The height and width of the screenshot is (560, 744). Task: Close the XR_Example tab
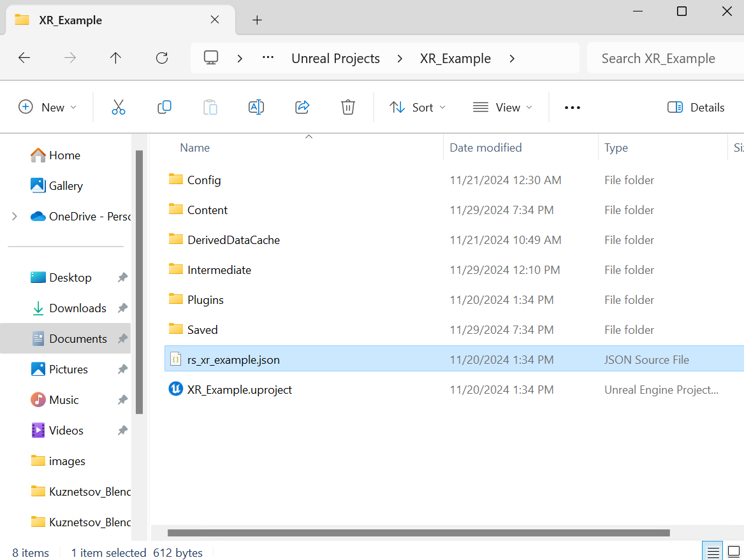click(214, 20)
